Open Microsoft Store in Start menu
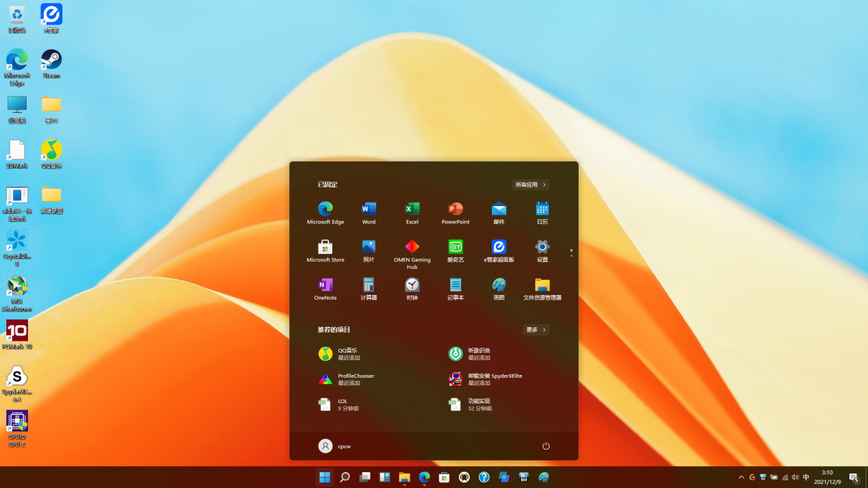868x488 pixels. tap(325, 251)
